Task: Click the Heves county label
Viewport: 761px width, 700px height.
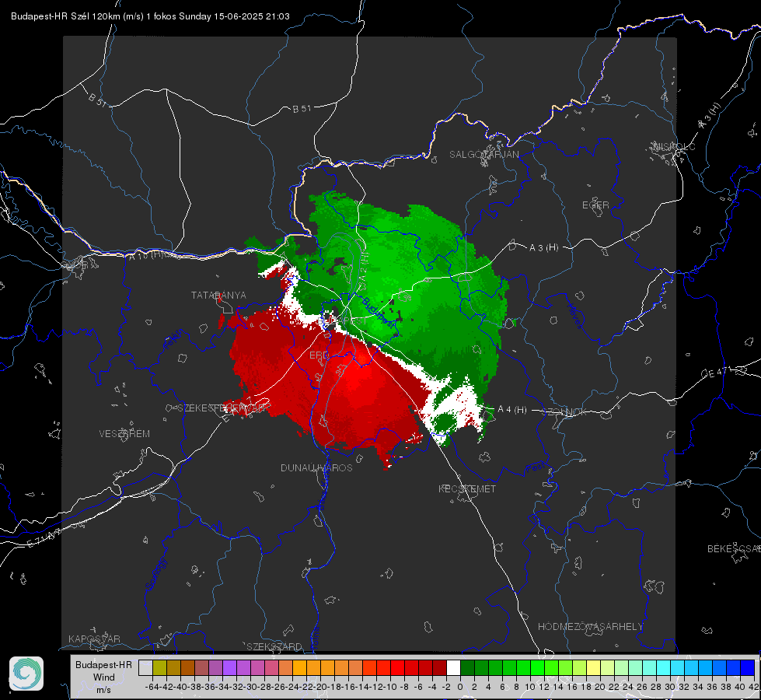Action: pos(575,316)
